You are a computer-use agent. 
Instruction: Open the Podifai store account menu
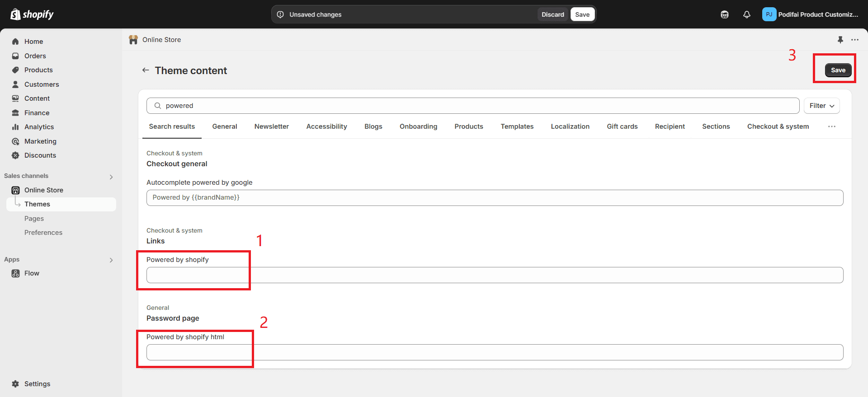pyautogui.click(x=811, y=14)
